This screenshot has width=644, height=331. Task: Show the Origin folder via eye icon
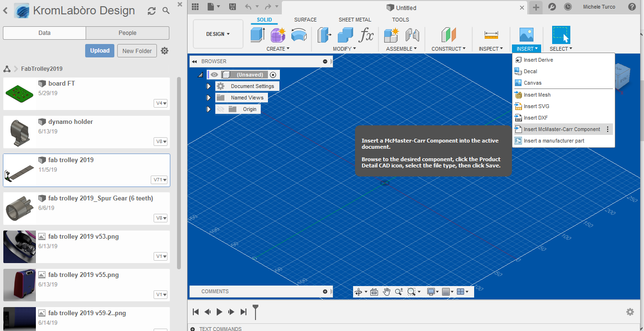221,109
